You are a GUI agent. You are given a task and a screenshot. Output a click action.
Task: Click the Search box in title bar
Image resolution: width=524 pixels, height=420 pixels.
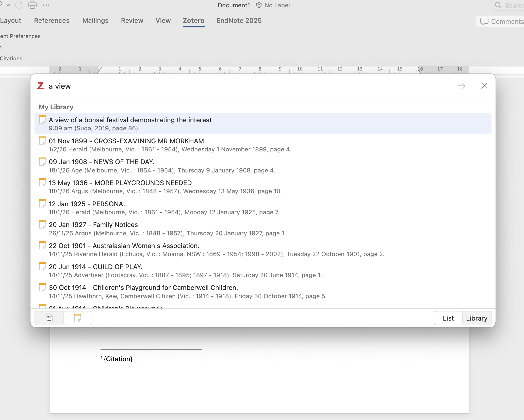[508, 5]
